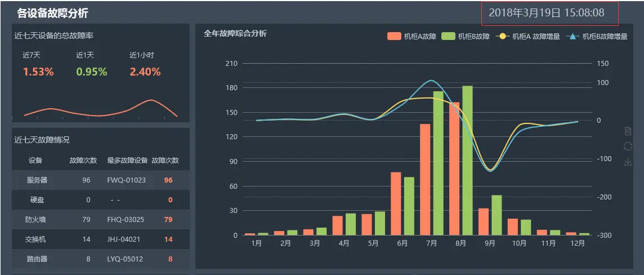This screenshot has height=275, width=644.
Task: Select the 交换机 row label
Action: coord(35,239)
